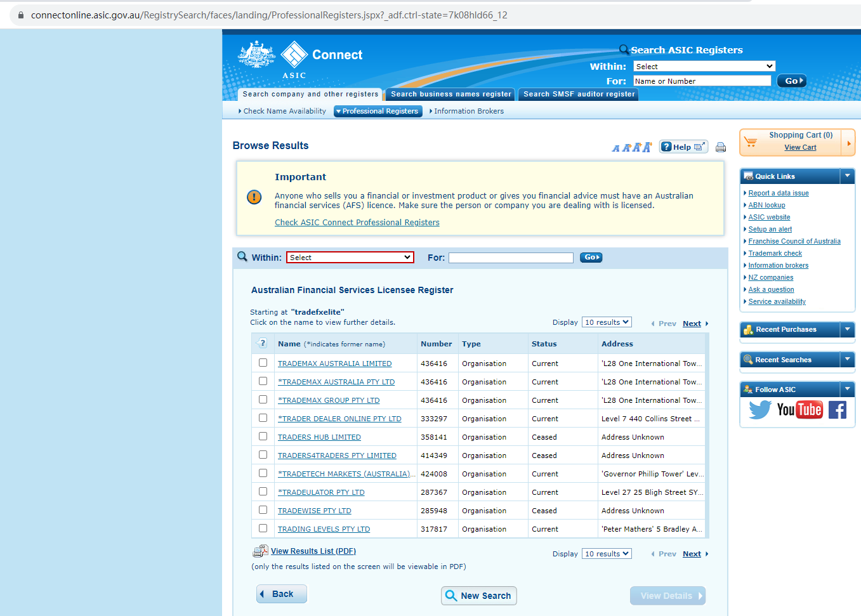Expand the Recent Purchases panel

point(847,329)
